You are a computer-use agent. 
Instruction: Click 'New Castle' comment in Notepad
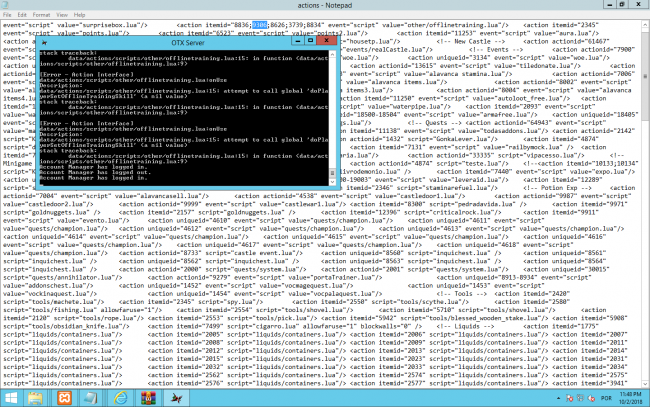473,41
